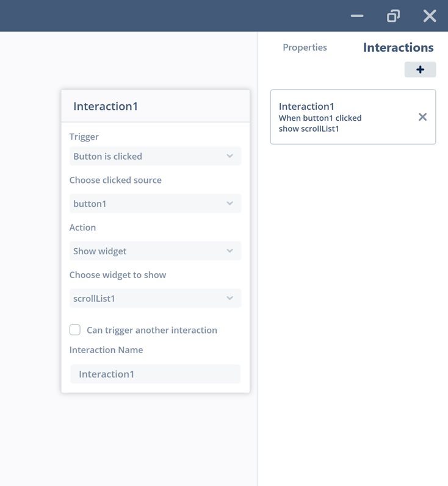Viewport: 448px width, 486px height.
Task: Open the Trigger dropdown 'Button is clicked'
Action: 155,156
